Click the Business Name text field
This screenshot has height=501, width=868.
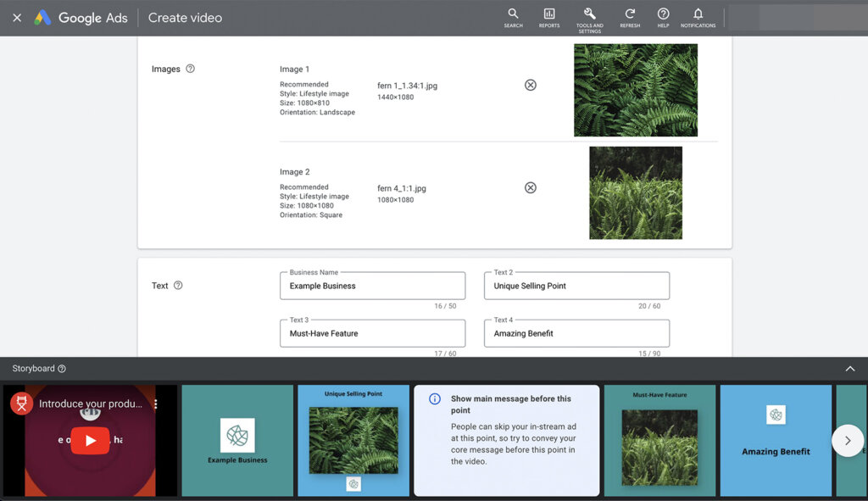[x=372, y=287]
